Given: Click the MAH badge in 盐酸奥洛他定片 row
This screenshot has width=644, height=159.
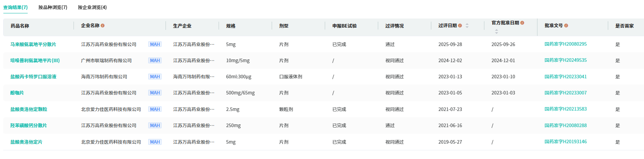Looking at the screenshot, I should tap(155, 142).
